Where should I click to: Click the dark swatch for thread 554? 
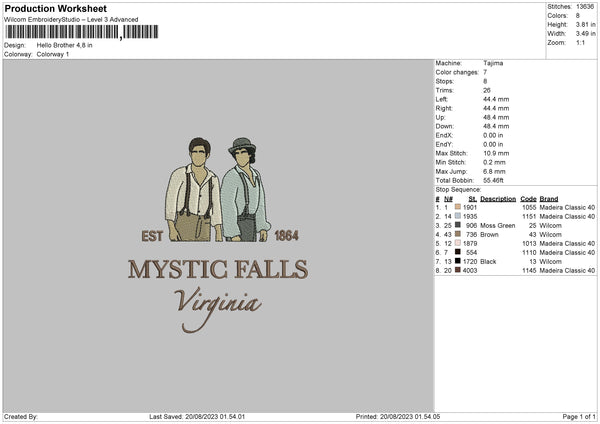click(x=458, y=252)
